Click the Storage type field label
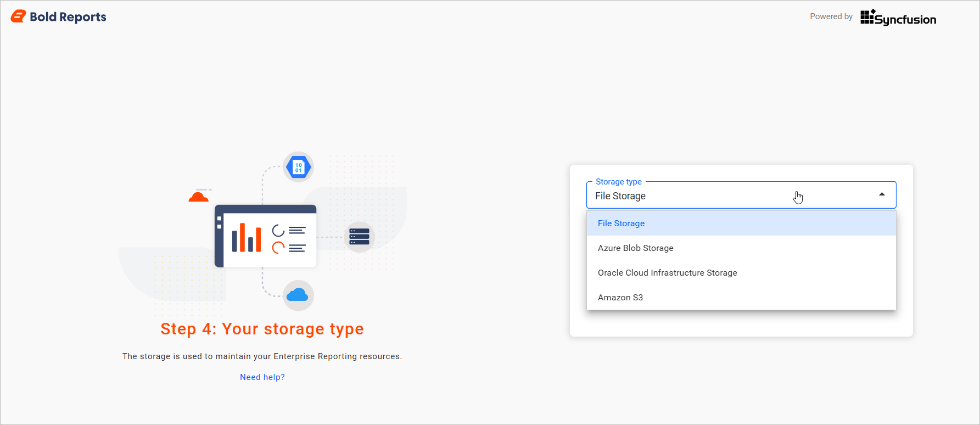This screenshot has height=425, width=980. (619, 182)
